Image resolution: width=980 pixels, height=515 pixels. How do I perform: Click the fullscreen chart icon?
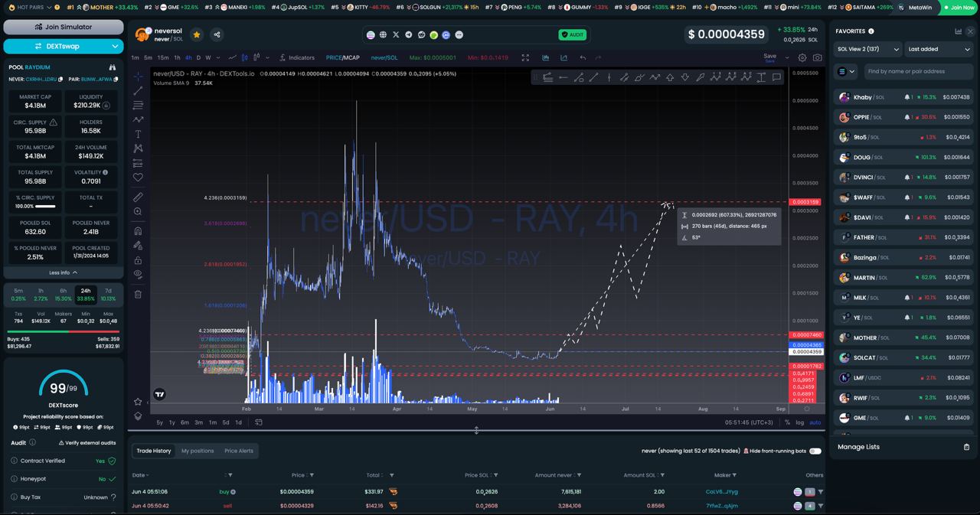525,57
